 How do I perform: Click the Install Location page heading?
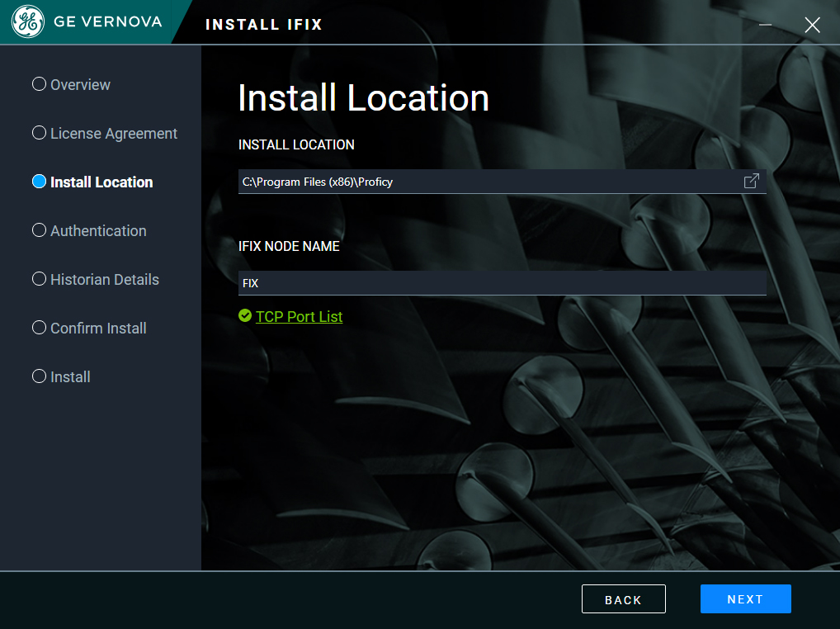[364, 98]
